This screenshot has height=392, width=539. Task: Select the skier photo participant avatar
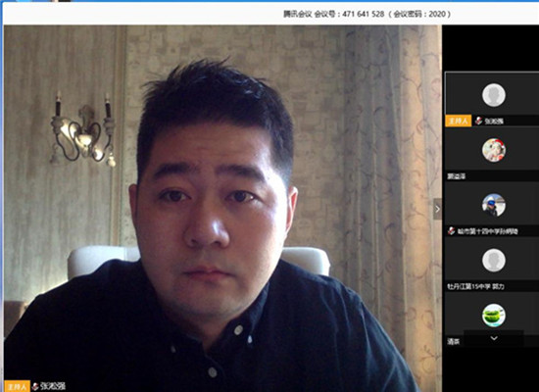tap(494, 205)
